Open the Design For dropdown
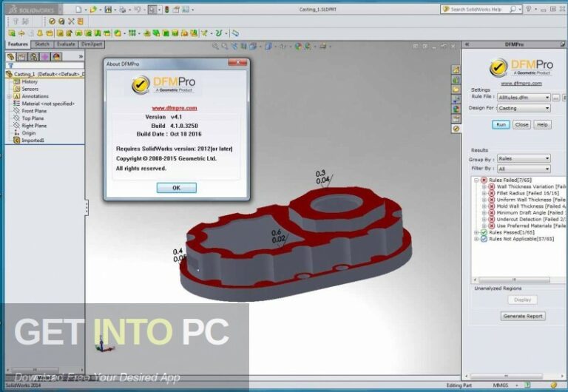Screen dimensions: 568x392 click(524, 108)
